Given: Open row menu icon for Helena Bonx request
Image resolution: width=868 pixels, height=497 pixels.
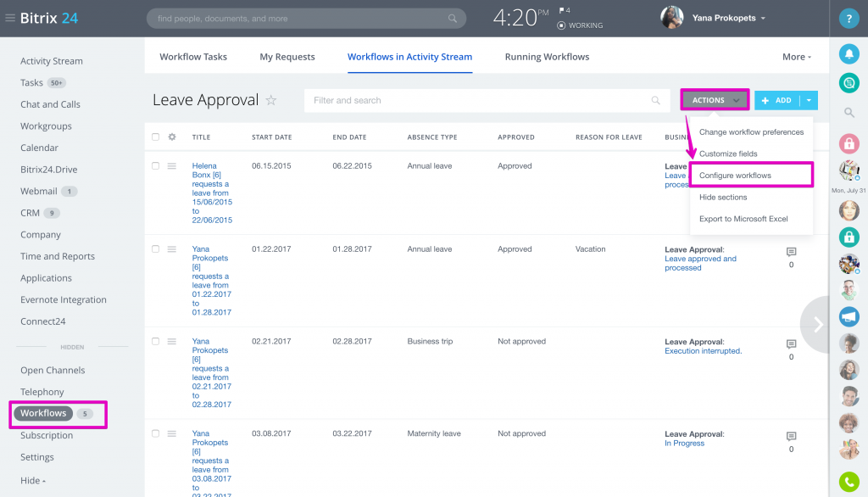Looking at the screenshot, I should (172, 165).
